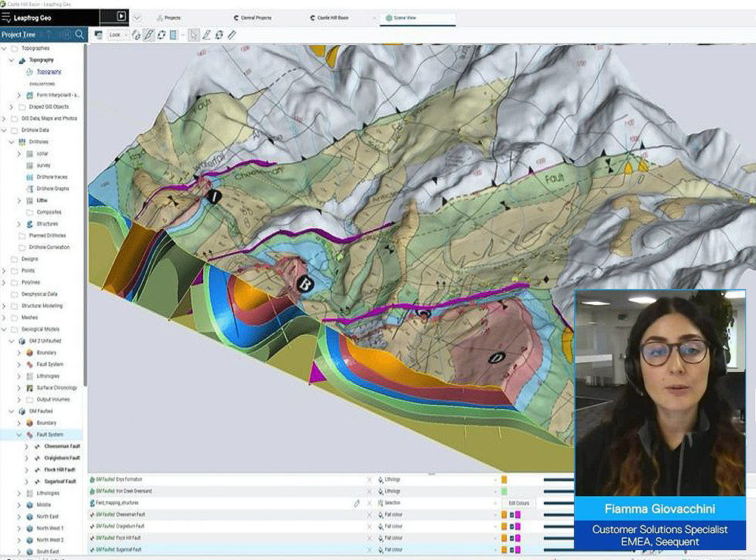The image size is (756, 560).
Task: Open the tab list dropdown chevron before Projects
Action: [x=137, y=18]
